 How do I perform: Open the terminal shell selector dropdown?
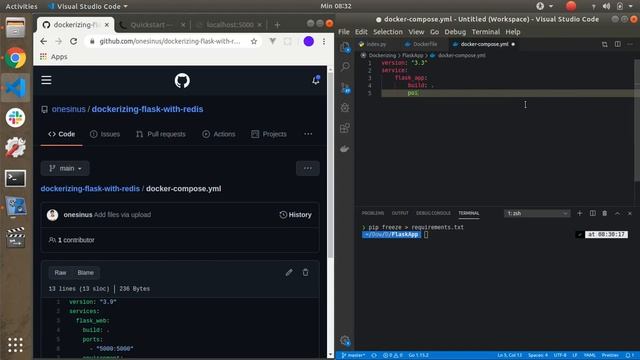click(537, 213)
